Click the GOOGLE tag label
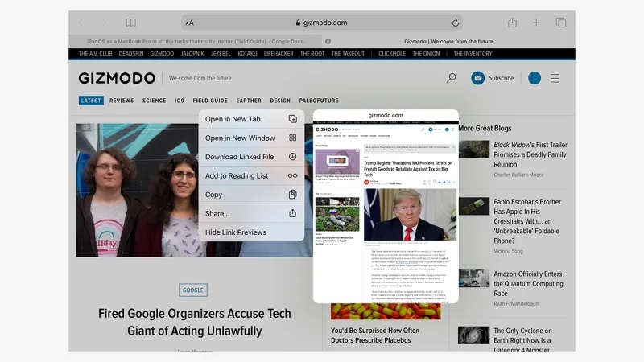The height and width of the screenshot is (362, 644). [x=192, y=290]
